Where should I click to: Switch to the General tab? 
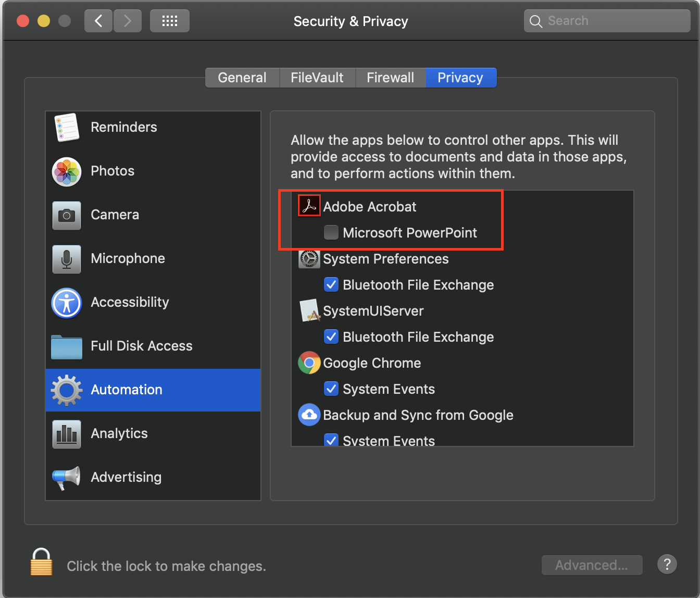point(242,78)
